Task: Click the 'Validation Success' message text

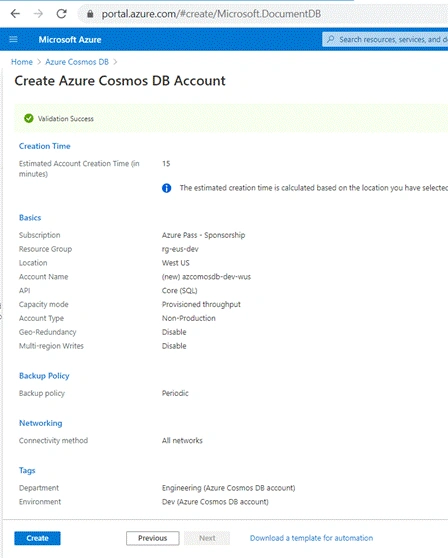Action: [x=66, y=119]
